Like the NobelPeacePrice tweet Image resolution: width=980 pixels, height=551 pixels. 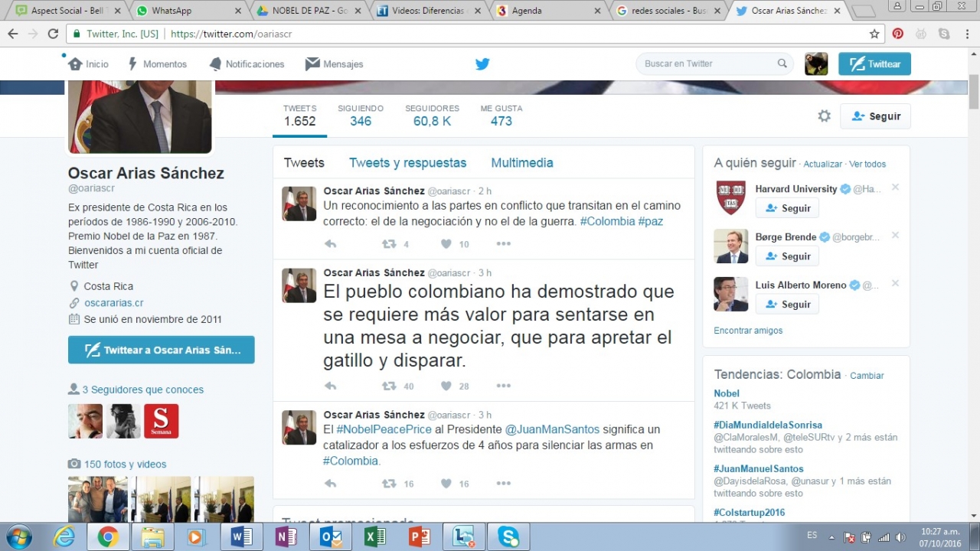point(446,484)
